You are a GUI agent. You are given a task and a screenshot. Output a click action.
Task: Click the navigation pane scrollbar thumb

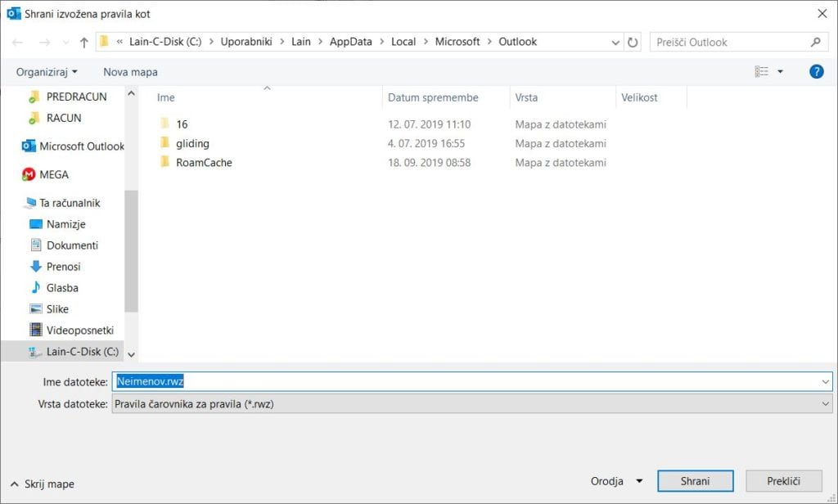(x=131, y=251)
